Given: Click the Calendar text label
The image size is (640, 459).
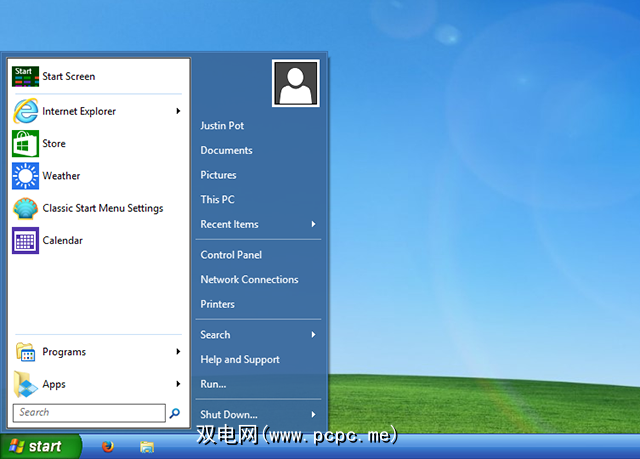Looking at the screenshot, I should pyautogui.click(x=62, y=240).
